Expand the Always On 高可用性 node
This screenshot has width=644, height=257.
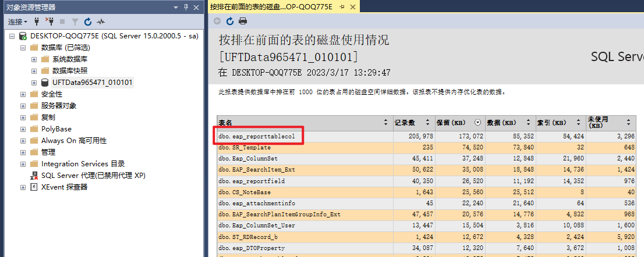[x=23, y=141]
